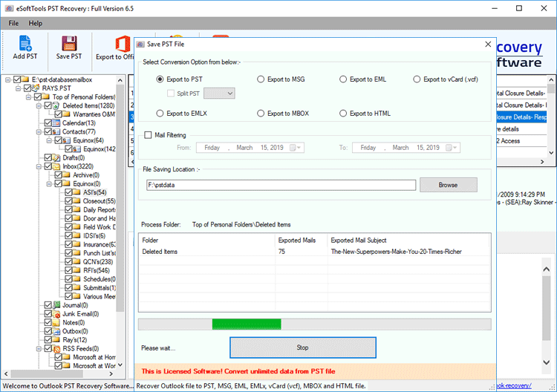Click the export progress bar

(315, 324)
